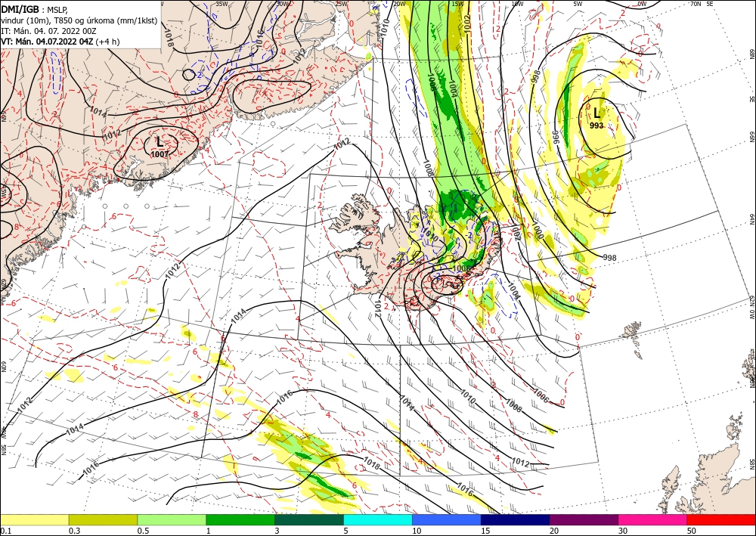Select the 'IT: Mán. 04. 07. 2022 00Z' text
The width and height of the screenshot is (756, 536).
(x=48, y=31)
